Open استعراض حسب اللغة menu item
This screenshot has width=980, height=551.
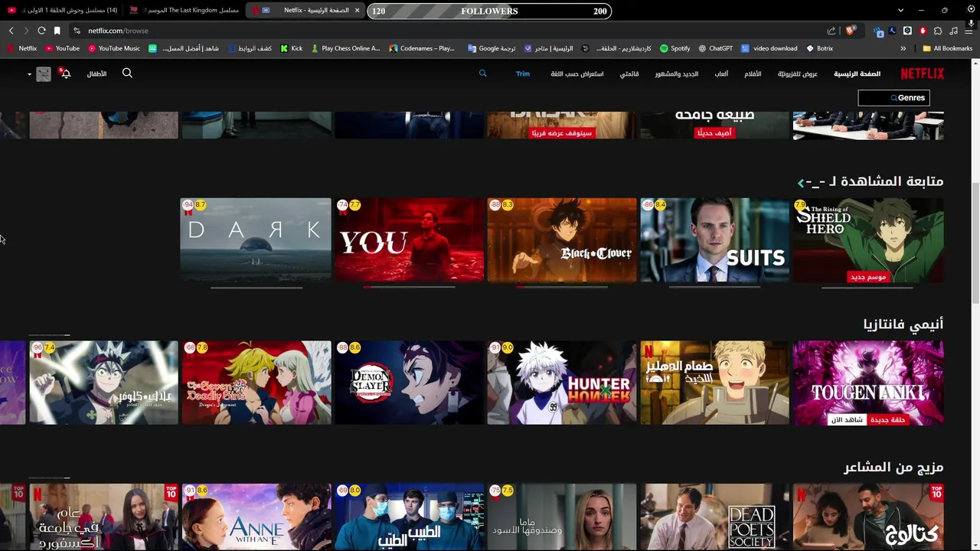(x=577, y=73)
